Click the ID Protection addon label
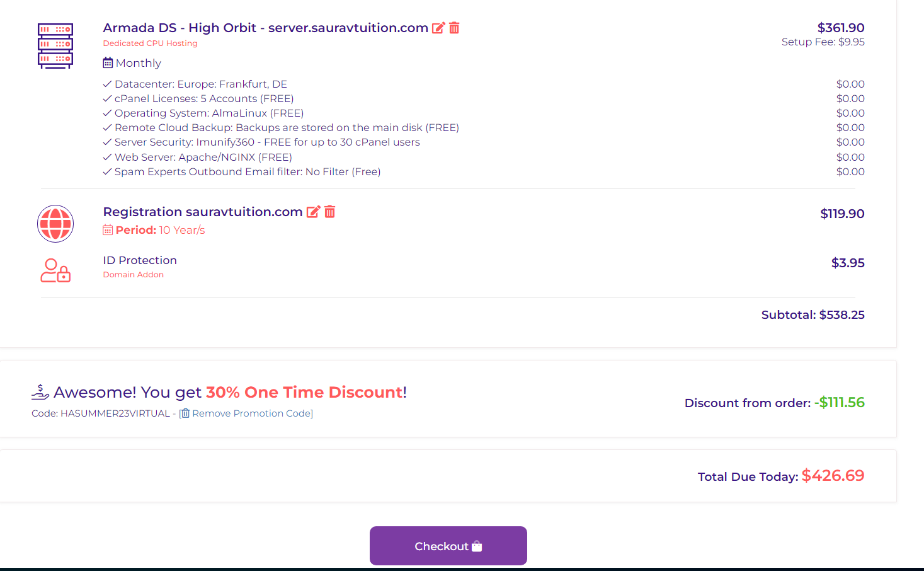This screenshot has width=924, height=571. pyautogui.click(x=140, y=260)
